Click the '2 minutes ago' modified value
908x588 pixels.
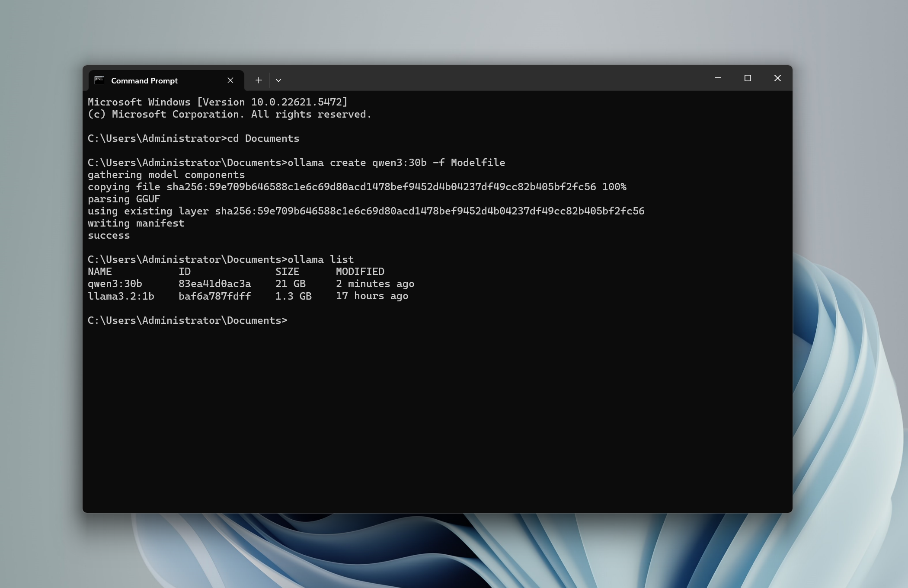(375, 284)
